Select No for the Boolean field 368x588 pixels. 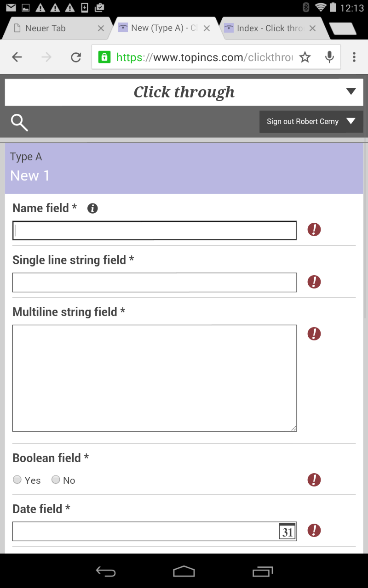click(x=56, y=480)
